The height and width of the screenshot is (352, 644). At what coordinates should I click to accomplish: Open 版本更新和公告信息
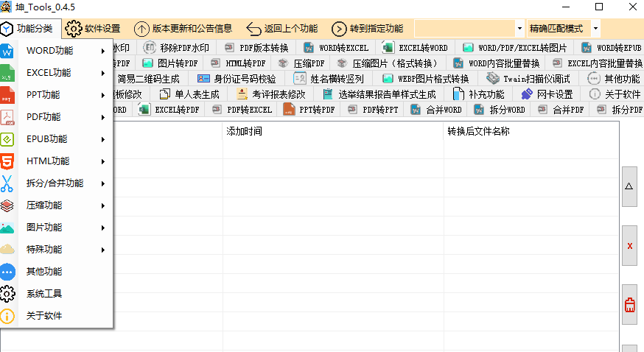[x=183, y=29]
